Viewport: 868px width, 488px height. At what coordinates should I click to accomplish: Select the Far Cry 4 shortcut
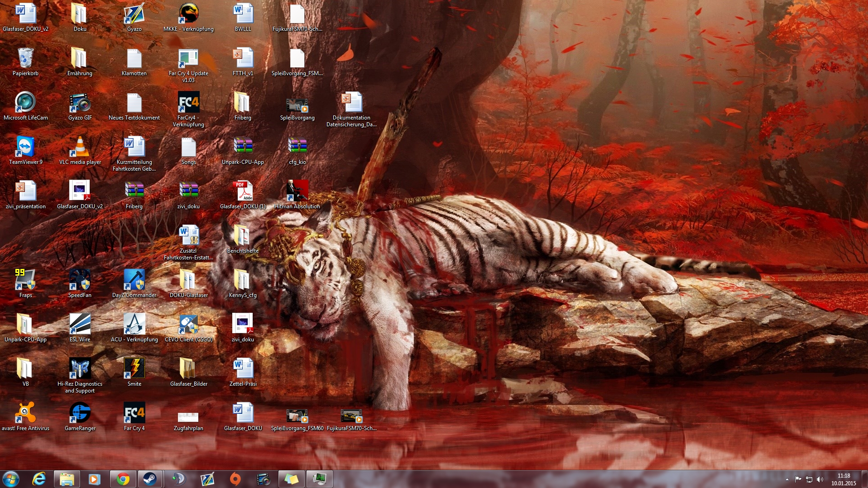[134, 416]
